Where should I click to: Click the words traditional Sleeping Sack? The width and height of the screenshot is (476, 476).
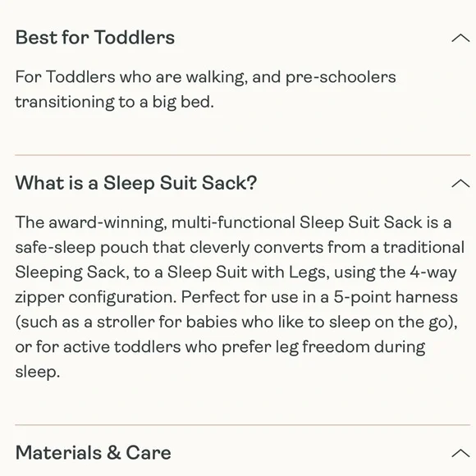tap(240, 260)
